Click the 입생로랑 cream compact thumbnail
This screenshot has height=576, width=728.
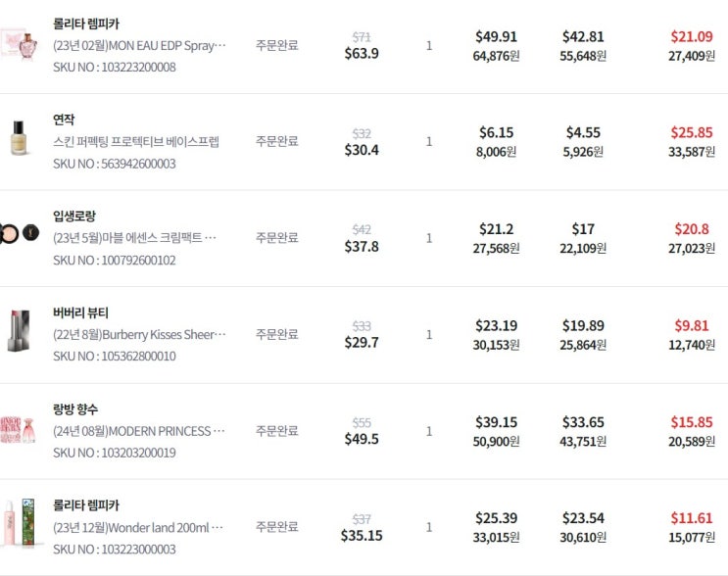pyautogui.click(x=20, y=237)
